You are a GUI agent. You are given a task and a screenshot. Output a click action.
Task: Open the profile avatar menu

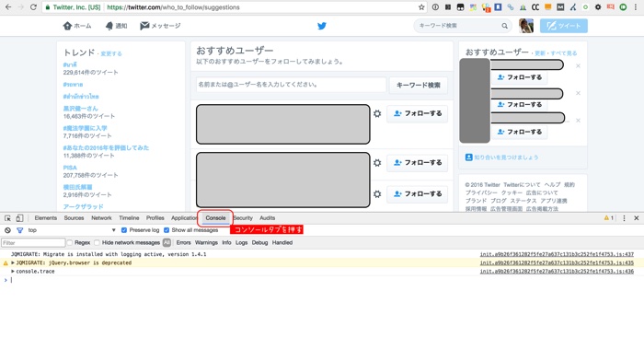[526, 26]
